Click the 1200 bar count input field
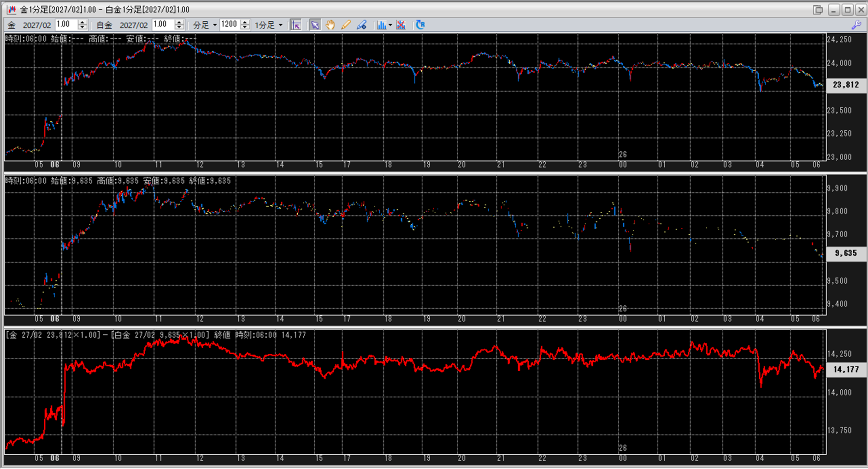The image size is (868, 469). pyautogui.click(x=229, y=25)
